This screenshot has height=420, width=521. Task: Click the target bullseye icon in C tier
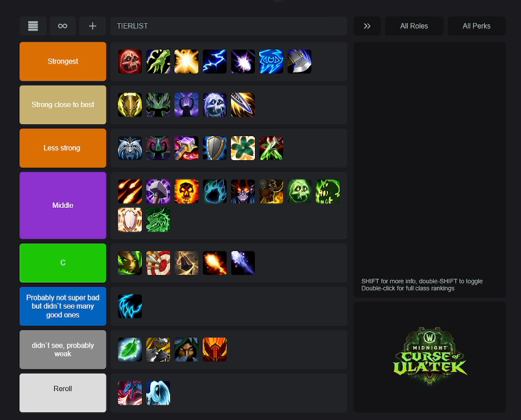pyautogui.click(x=158, y=263)
